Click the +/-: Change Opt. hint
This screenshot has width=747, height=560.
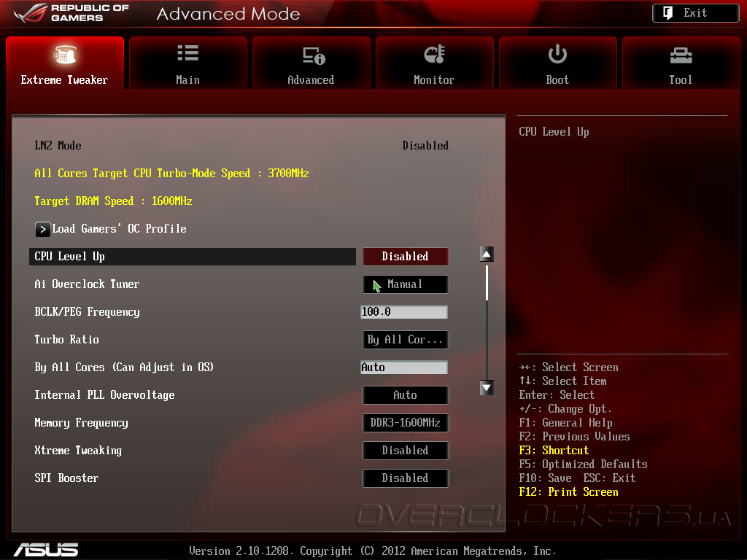tap(565, 409)
